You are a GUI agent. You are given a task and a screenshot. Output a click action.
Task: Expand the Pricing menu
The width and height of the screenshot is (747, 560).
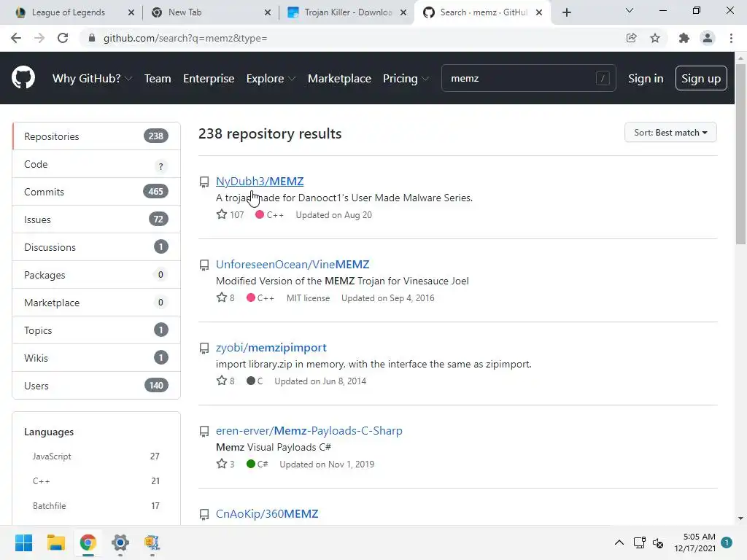[x=406, y=78]
